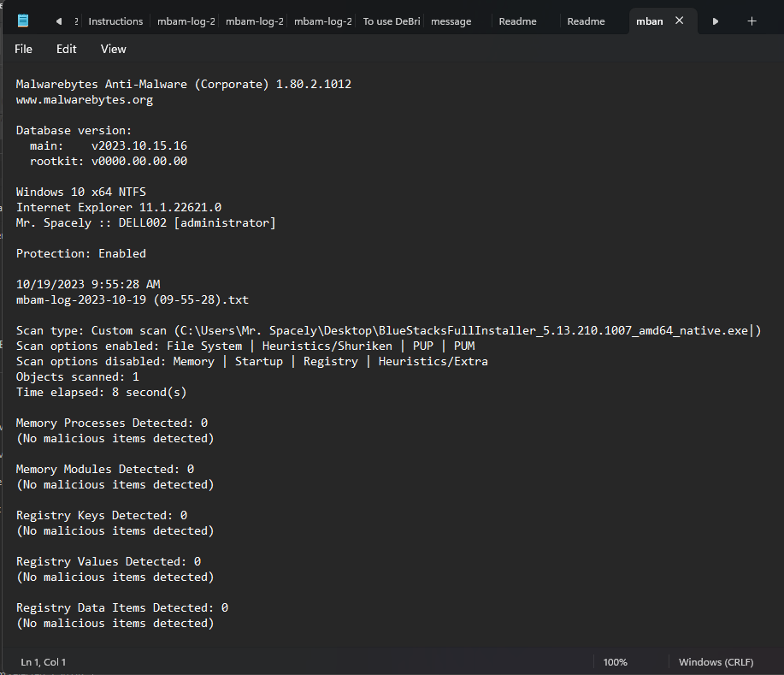Switch to the message tab
The image size is (784, 675).
click(451, 21)
